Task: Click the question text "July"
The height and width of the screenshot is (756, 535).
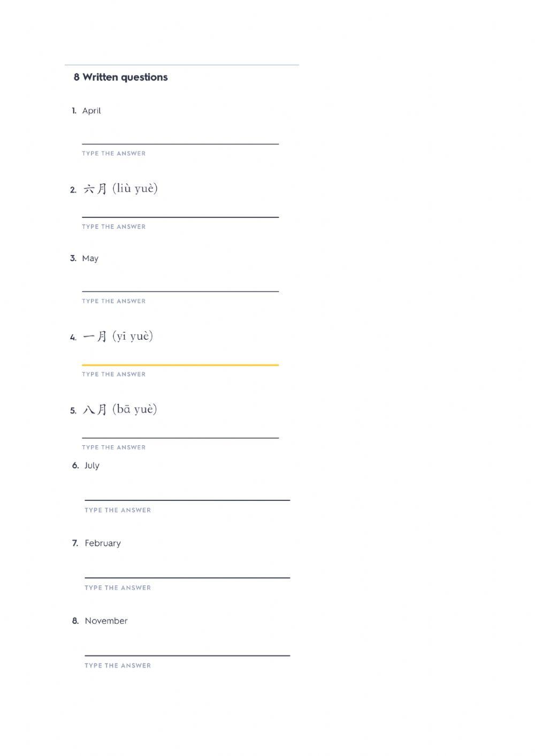Action: click(x=92, y=465)
